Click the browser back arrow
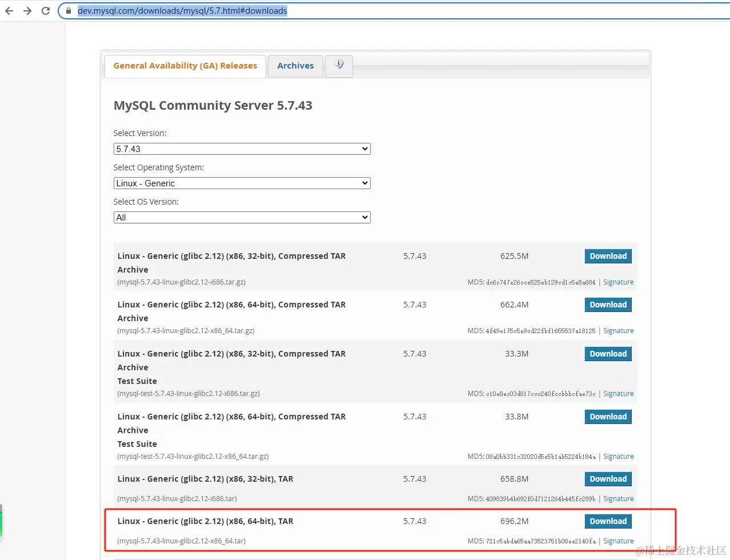 click(9, 11)
